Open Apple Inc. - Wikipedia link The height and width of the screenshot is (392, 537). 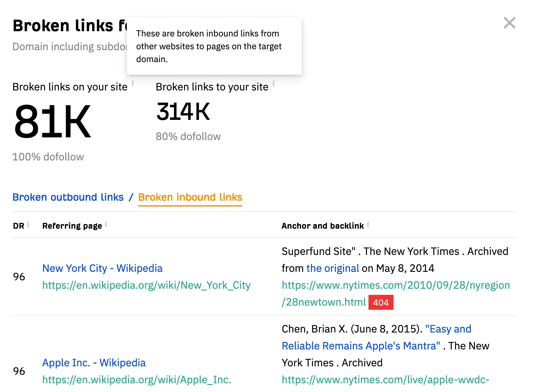coord(94,363)
